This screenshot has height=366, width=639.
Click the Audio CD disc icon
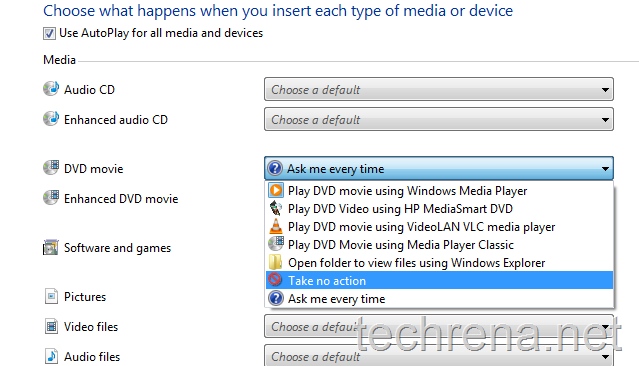[51, 88]
